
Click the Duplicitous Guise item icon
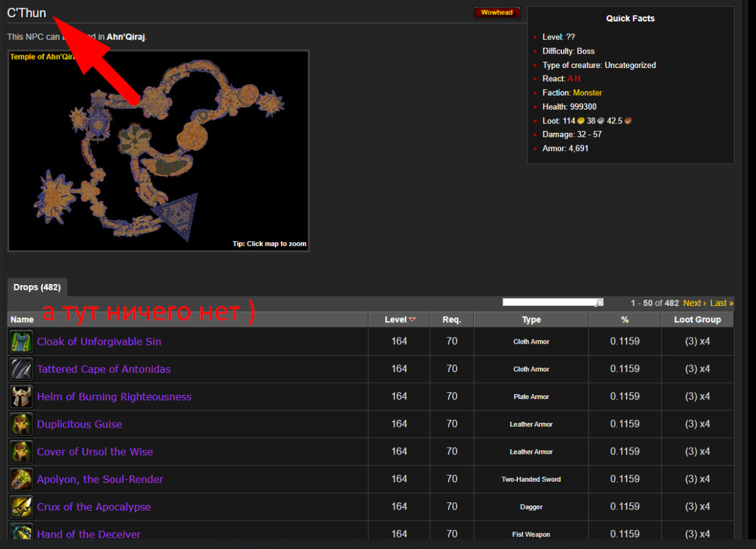click(x=21, y=424)
